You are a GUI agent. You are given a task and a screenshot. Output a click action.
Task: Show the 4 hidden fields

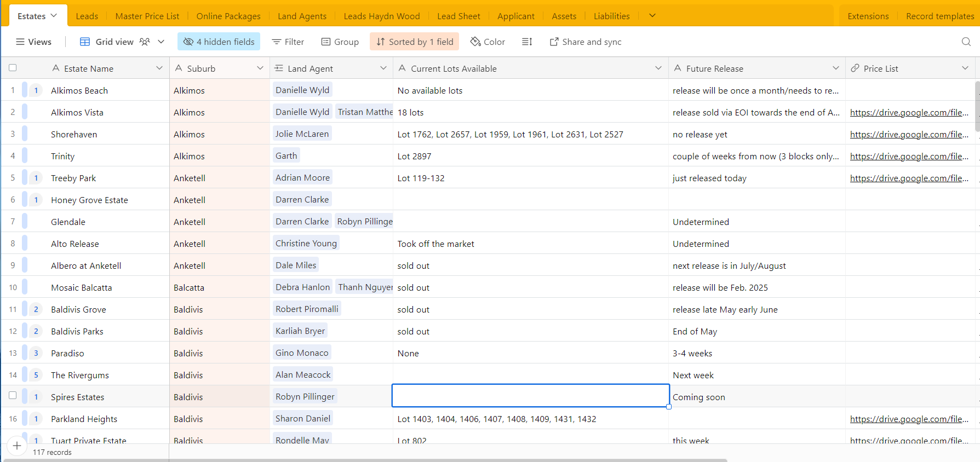click(x=219, y=42)
